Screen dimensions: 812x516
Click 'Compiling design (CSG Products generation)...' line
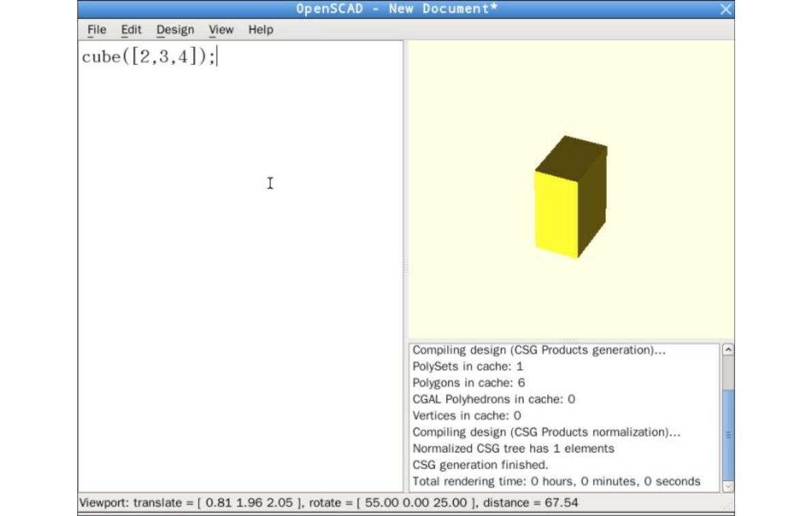coord(538,350)
